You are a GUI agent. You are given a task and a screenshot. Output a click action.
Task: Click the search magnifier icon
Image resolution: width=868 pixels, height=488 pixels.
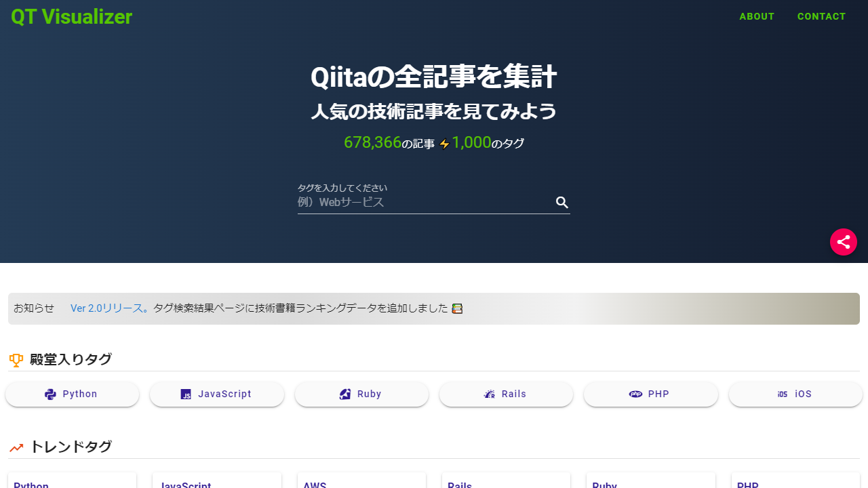(x=562, y=202)
